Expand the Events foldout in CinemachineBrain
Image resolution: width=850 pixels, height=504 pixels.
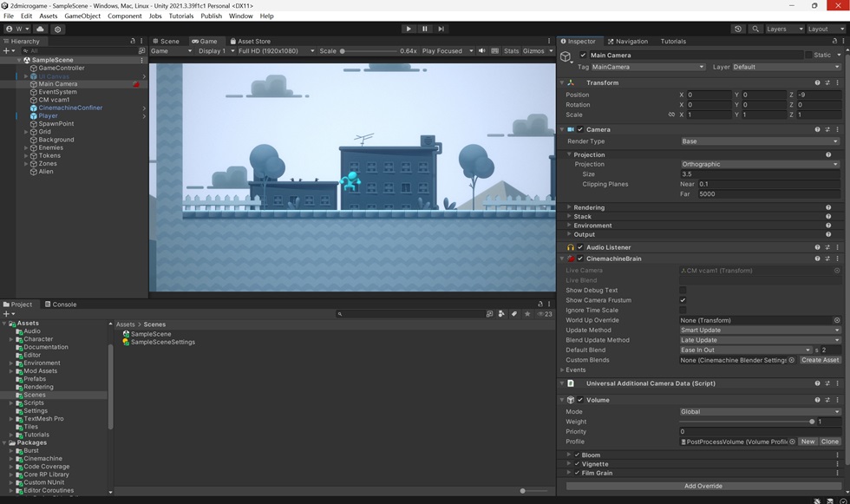[562, 370]
